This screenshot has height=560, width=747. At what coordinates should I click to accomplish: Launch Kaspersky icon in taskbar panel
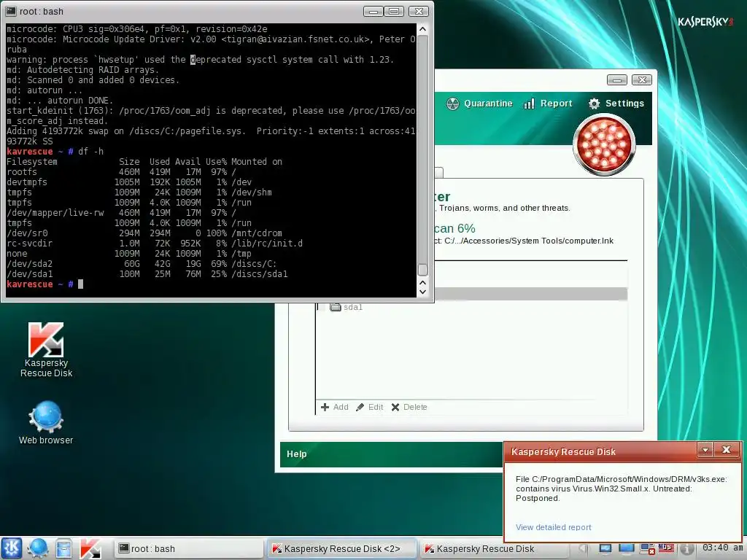coord(90,548)
